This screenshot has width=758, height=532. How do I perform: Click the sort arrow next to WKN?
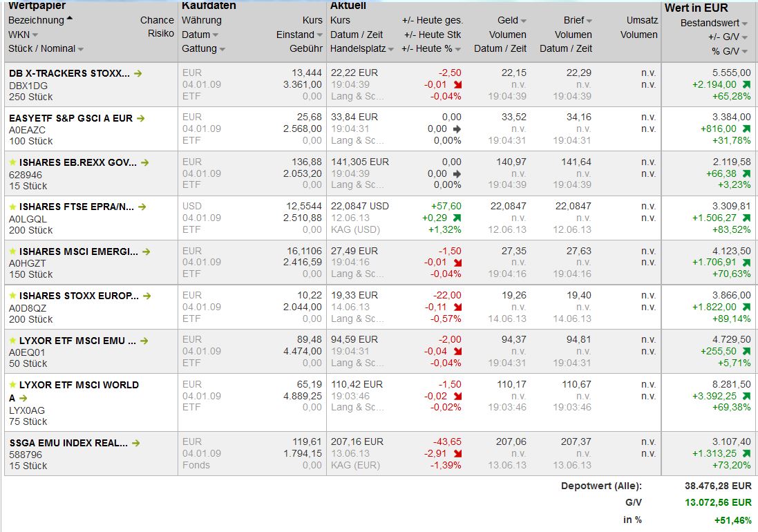click(x=35, y=35)
